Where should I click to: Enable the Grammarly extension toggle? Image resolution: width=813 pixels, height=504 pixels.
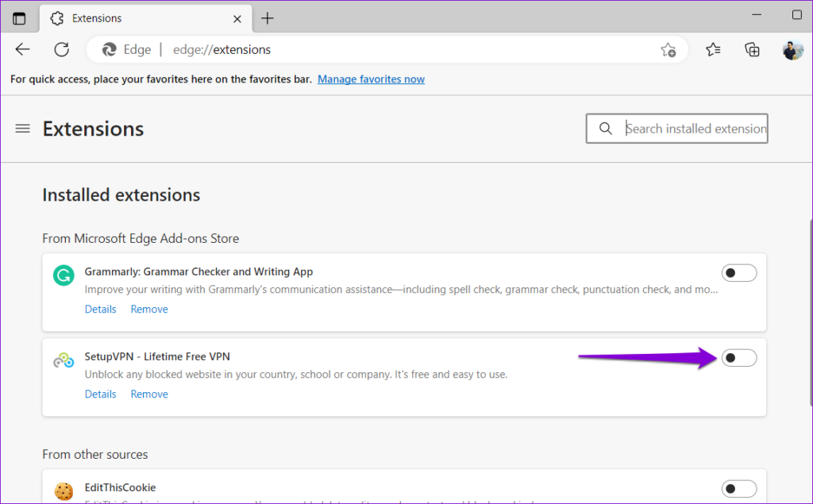pos(738,273)
